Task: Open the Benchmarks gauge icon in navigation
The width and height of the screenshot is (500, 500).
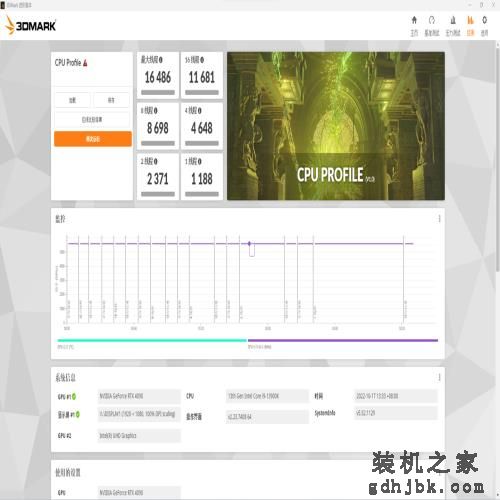Action: tap(432, 20)
